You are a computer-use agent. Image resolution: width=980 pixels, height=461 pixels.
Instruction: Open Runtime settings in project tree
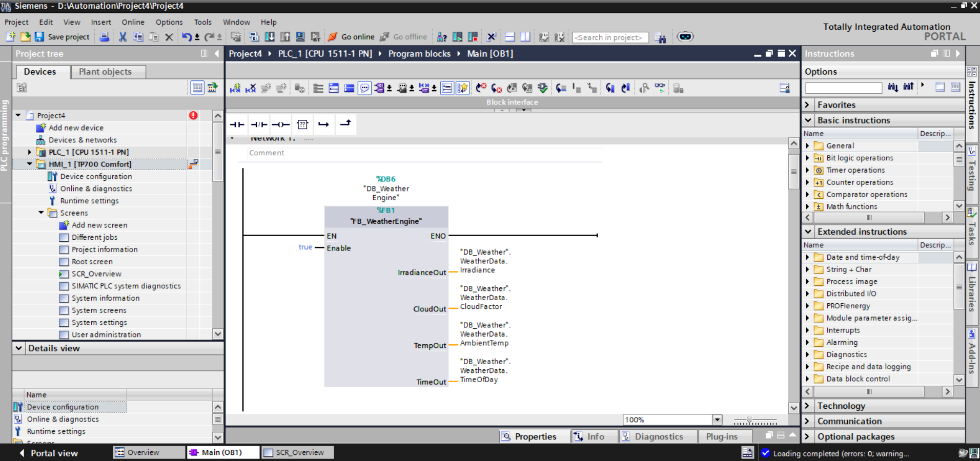click(89, 201)
